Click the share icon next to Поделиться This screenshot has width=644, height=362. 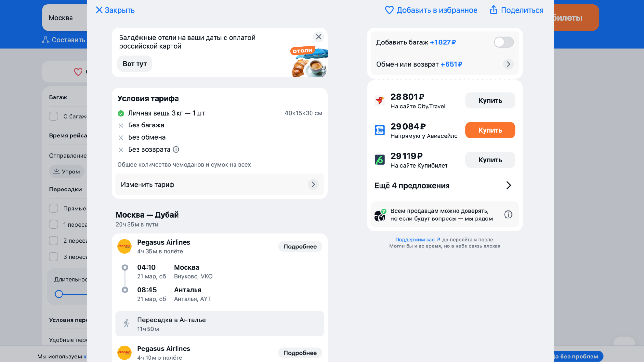click(493, 10)
